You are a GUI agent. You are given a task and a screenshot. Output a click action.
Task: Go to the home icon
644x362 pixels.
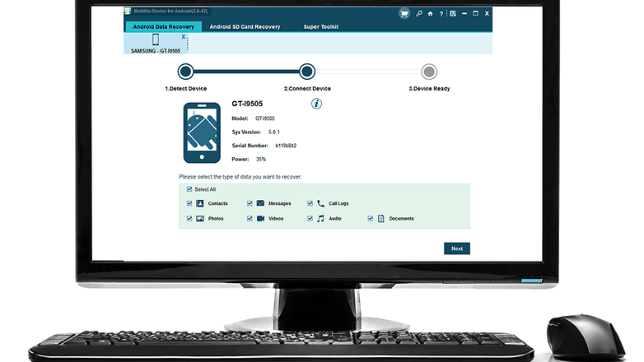pyautogui.click(x=430, y=13)
